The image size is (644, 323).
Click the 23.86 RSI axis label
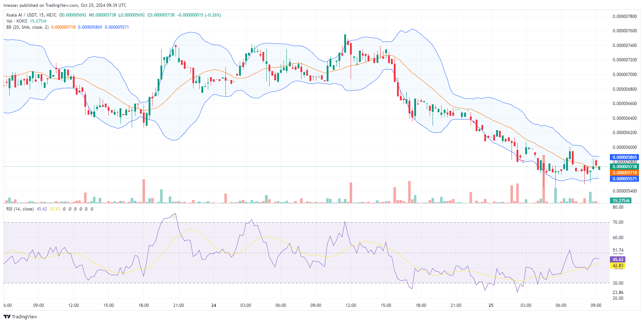pyautogui.click(x=618, y=293)
